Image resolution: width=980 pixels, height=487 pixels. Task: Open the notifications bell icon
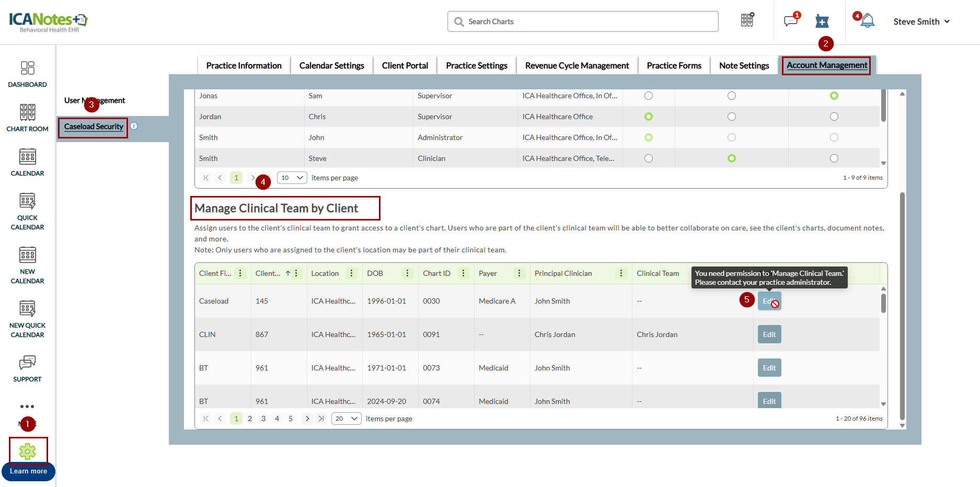tap(868, 21)
